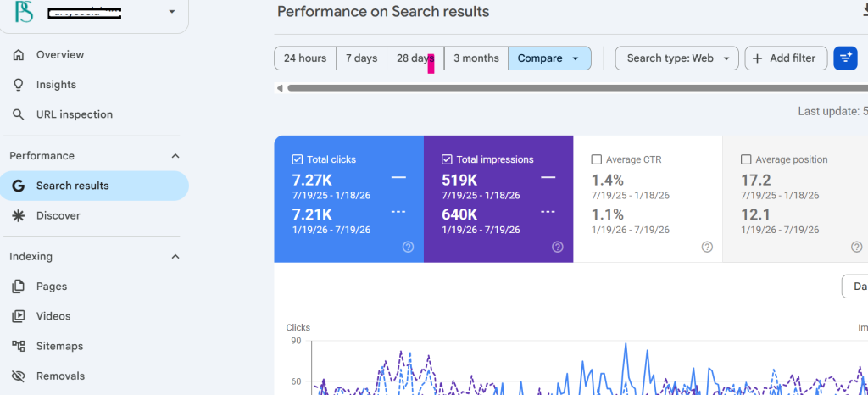This screenshot has width=868, height=395.
Task: Uncheck the Total impressions checkbox
Action: click(447, 159)
